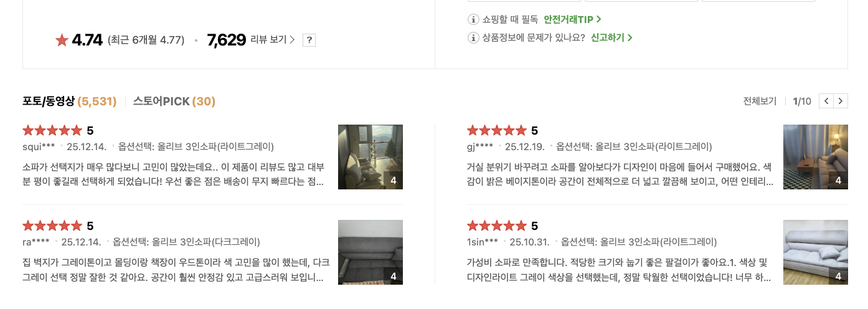Click the question mark help icon
Screen dimensions: 868x309
(x=309, y=40)
